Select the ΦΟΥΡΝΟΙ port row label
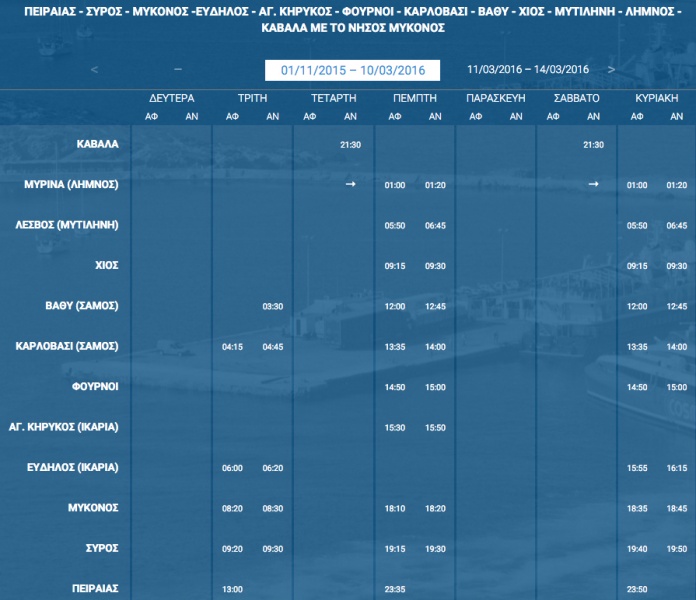696x600 pixels. 95,387
